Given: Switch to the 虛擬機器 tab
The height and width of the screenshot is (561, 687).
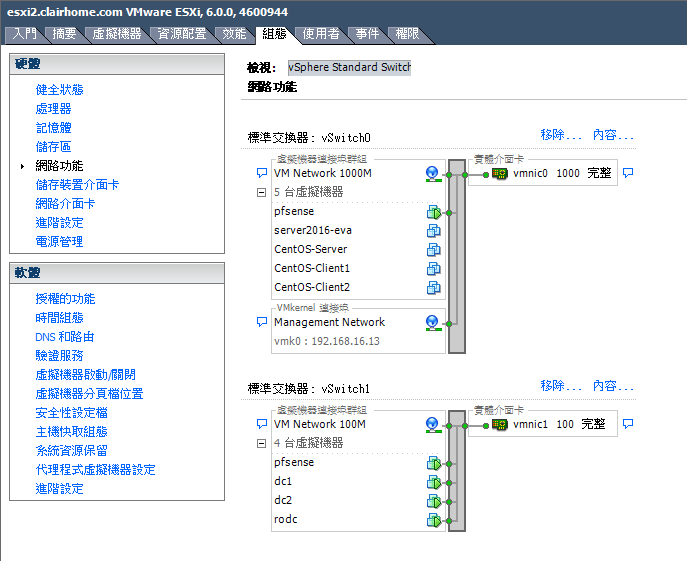Looking at the screenshot, I should click(117, 34).
